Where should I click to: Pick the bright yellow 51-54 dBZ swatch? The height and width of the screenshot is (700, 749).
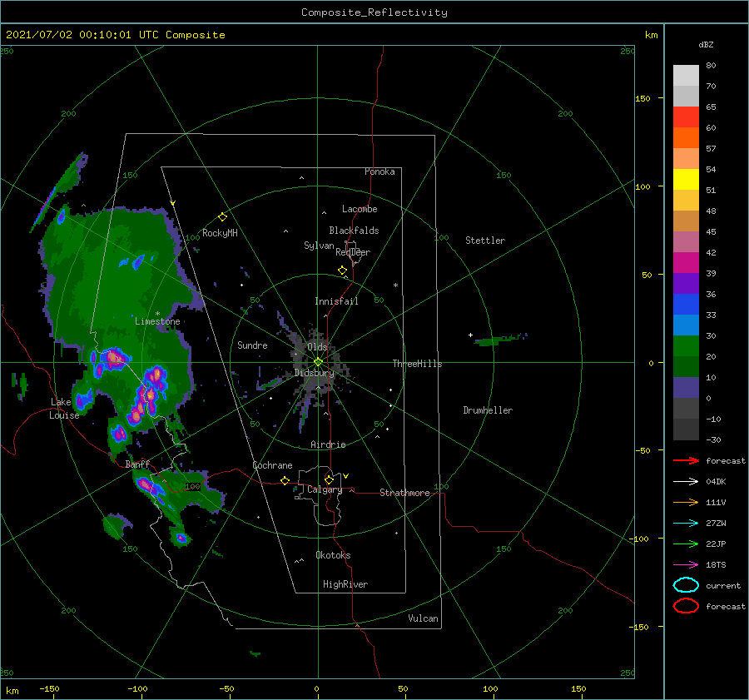(x=686, y=180)
